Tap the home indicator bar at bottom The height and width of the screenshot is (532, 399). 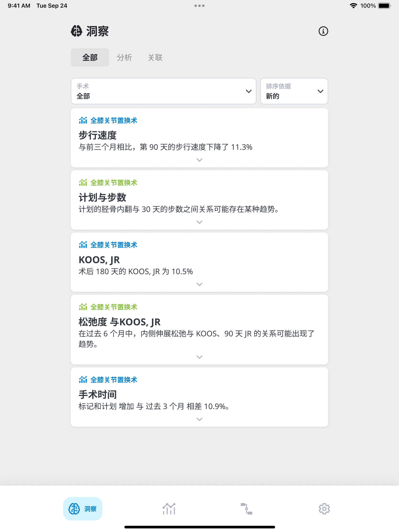pyautogui.click(x=199, y=527)
